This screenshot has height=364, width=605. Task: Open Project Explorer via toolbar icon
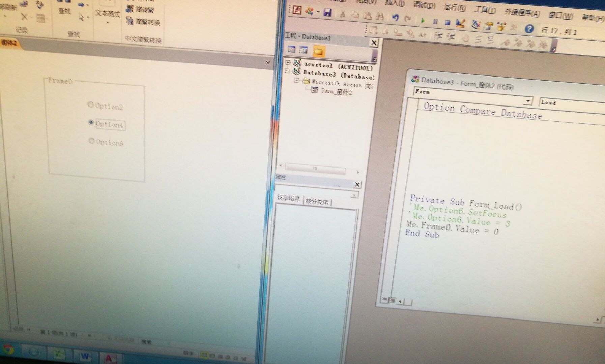[476, 24]
